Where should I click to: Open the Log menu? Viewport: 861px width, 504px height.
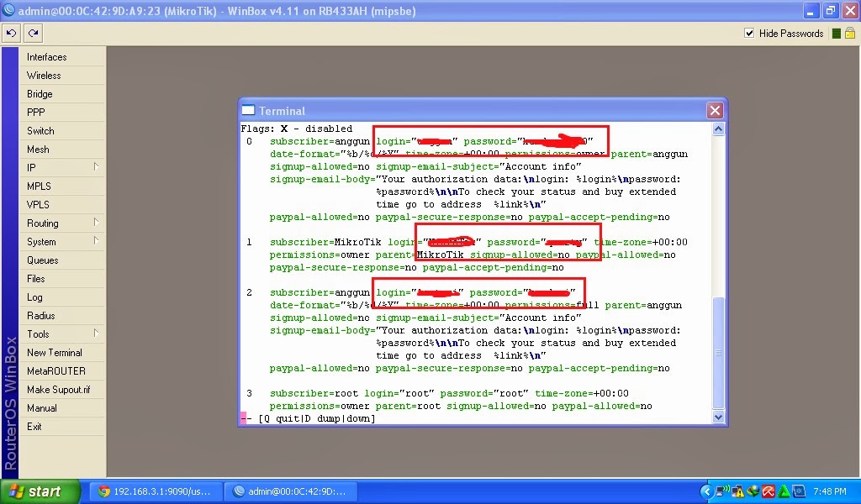(x=62, y=297)
